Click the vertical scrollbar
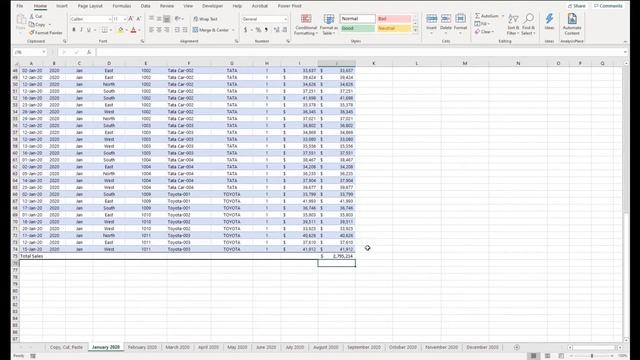This screenshot has height=360, width=640. click(x=627, y=203)
